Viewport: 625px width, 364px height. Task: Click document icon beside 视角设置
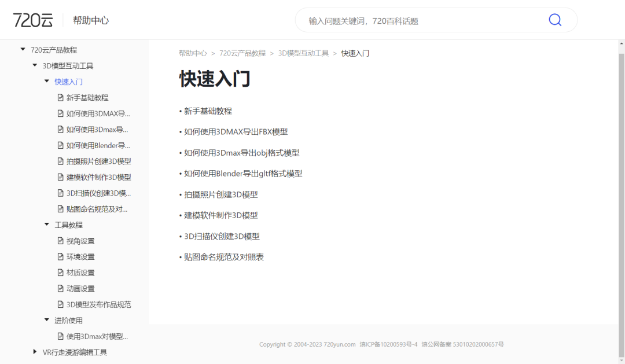60,241
